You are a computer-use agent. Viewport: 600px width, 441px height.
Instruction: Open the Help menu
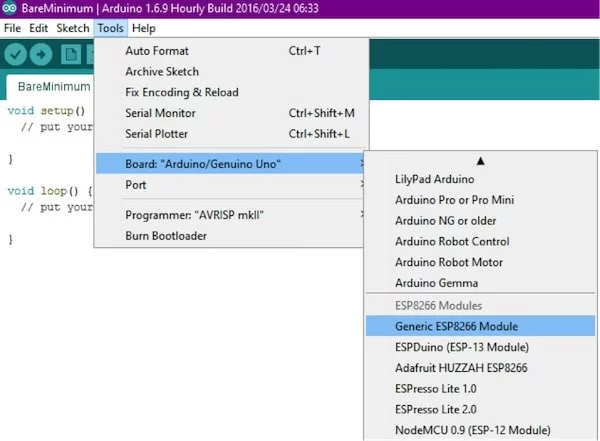pos(143,28)
